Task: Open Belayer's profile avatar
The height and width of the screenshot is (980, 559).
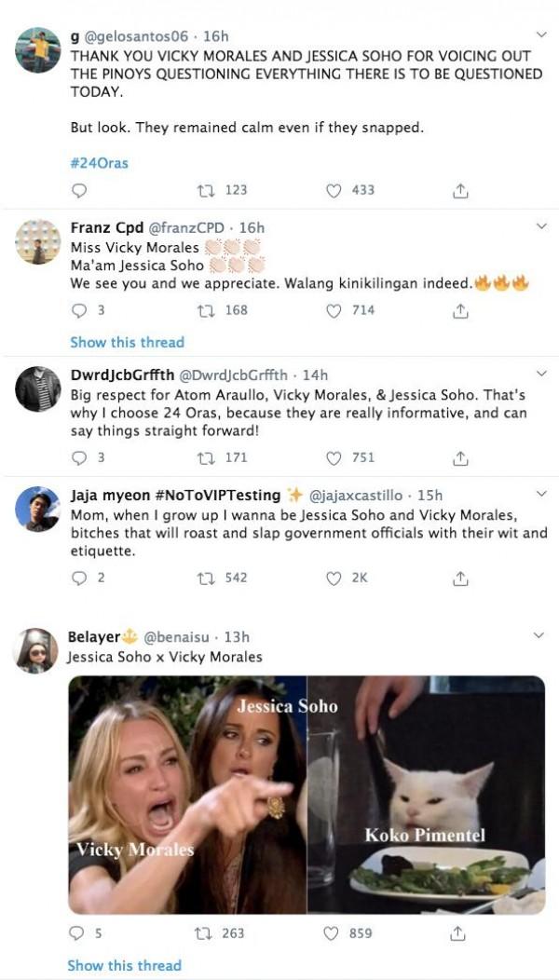Action: [37, 650]
